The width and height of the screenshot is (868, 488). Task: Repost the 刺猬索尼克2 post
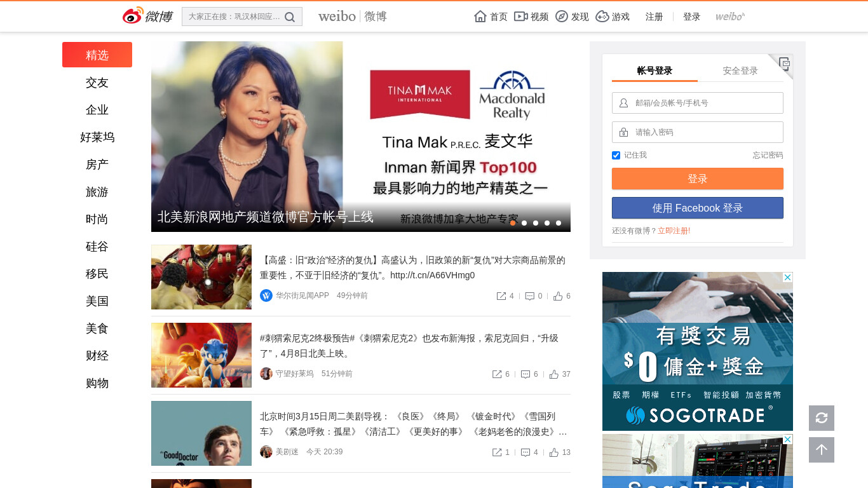pyautogui.click(x=497, y=374)
